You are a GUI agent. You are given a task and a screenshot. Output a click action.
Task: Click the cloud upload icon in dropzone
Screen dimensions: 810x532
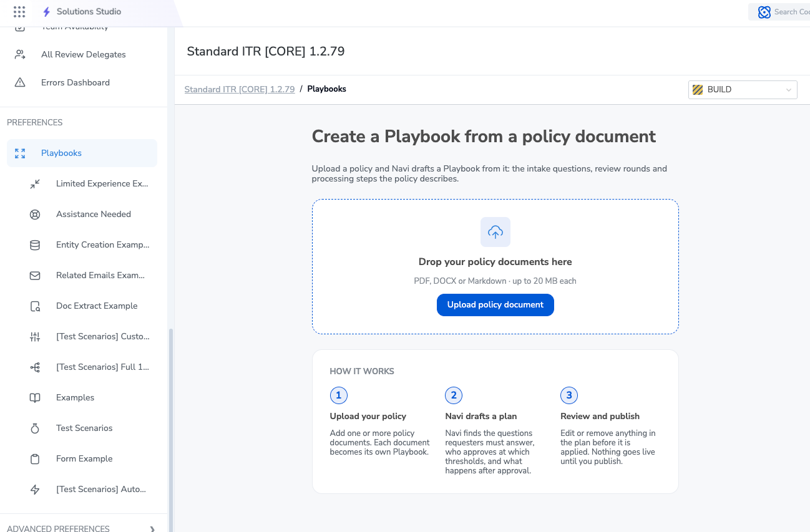(x=495, y=232)
